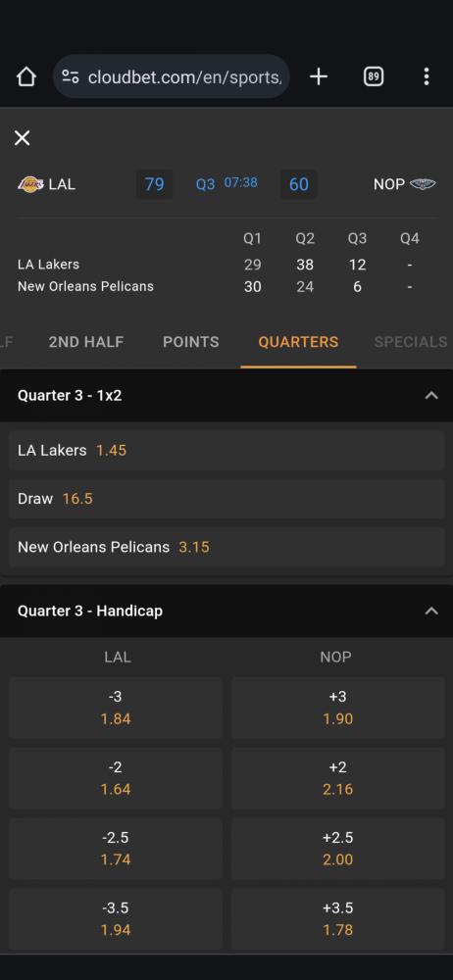Pick LAL -3 handicap at 1.84
The image size is (453, 980).
[x=116, y=708]
